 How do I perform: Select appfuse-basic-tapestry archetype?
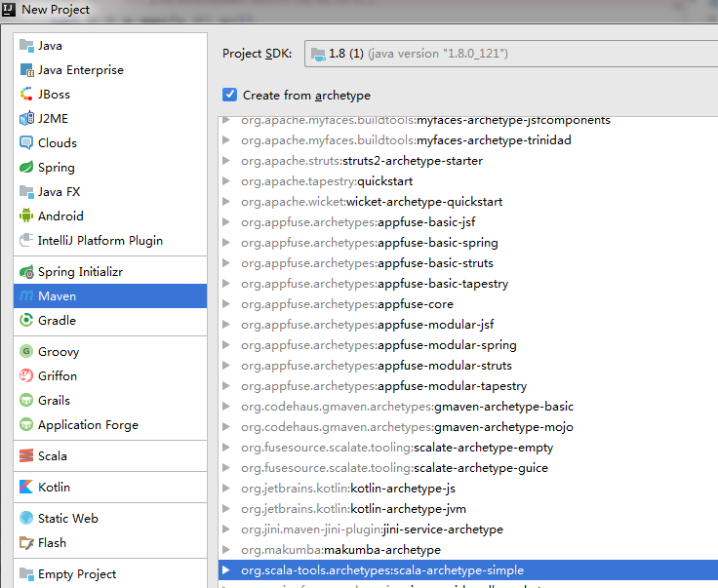point(375,284)
